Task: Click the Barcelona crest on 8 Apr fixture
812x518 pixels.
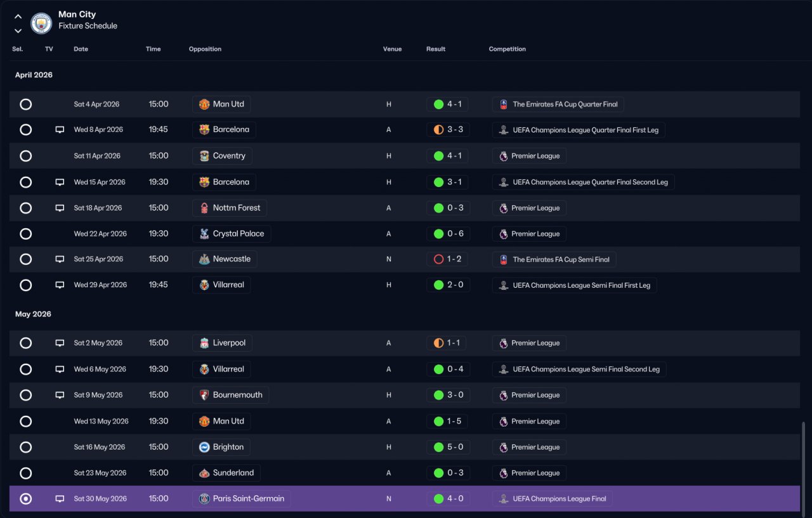Action: [x=204, y=129]
